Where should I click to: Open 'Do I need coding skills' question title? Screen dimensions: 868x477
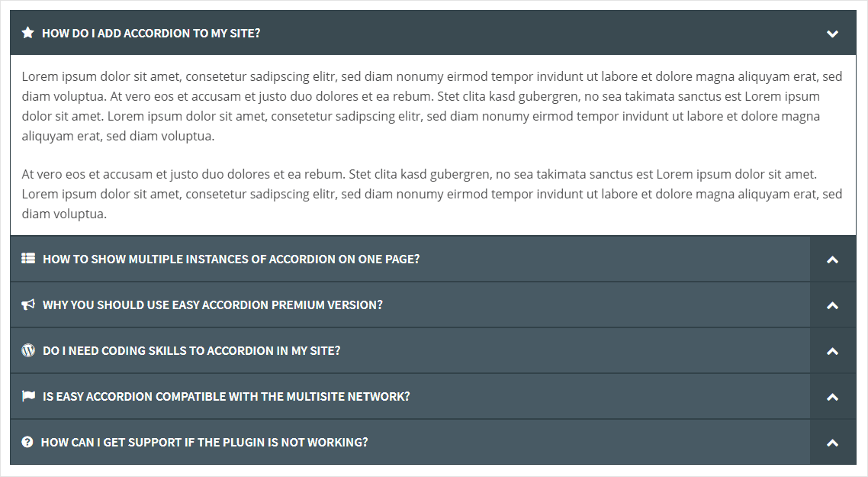[191, 350]
